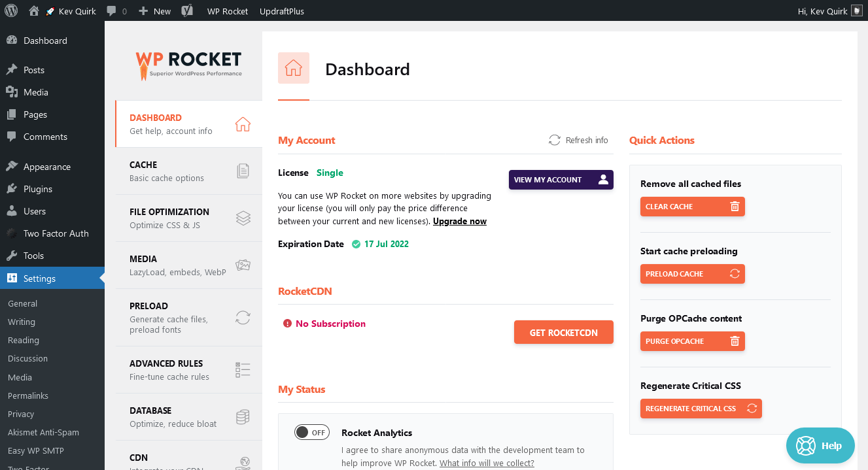Open the + New dropdown menu
868x470 pixels.
[x=154, y=10]
